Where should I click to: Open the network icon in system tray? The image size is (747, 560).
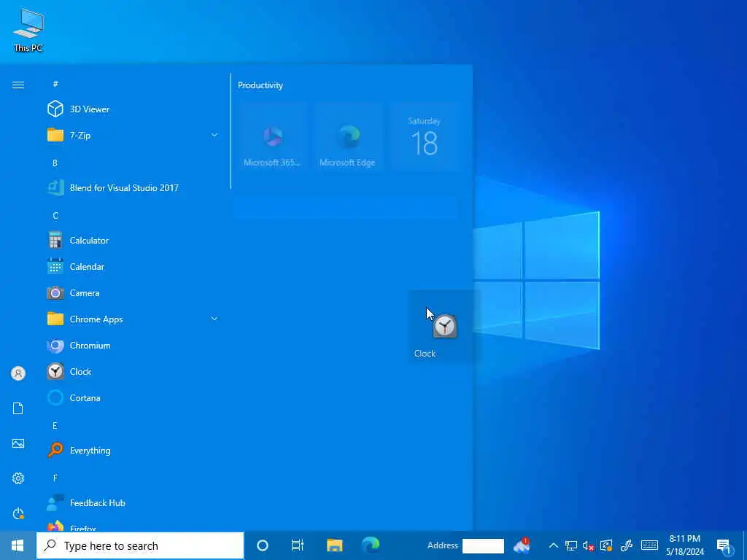[570, 545]
